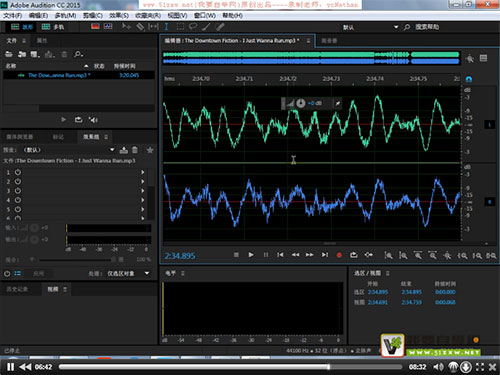
Task: Select the Spot Healing Brush tool
Action: point(220,27)
